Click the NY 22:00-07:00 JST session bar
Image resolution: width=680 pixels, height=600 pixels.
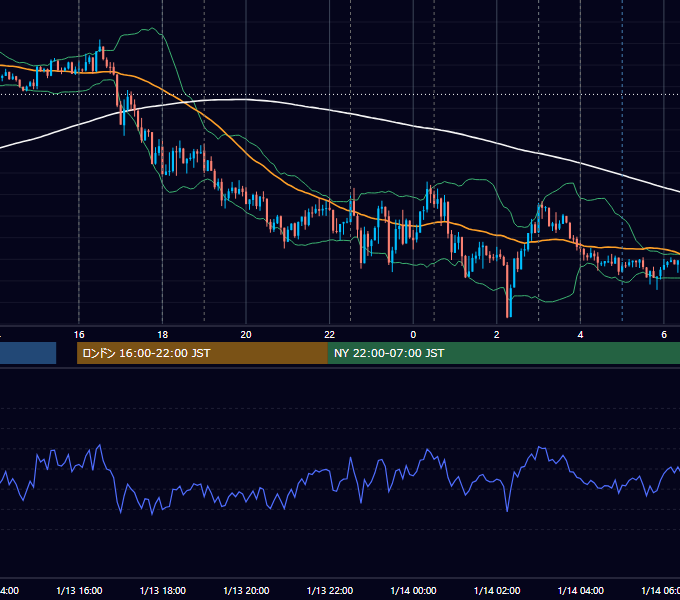tap(503, 353)
